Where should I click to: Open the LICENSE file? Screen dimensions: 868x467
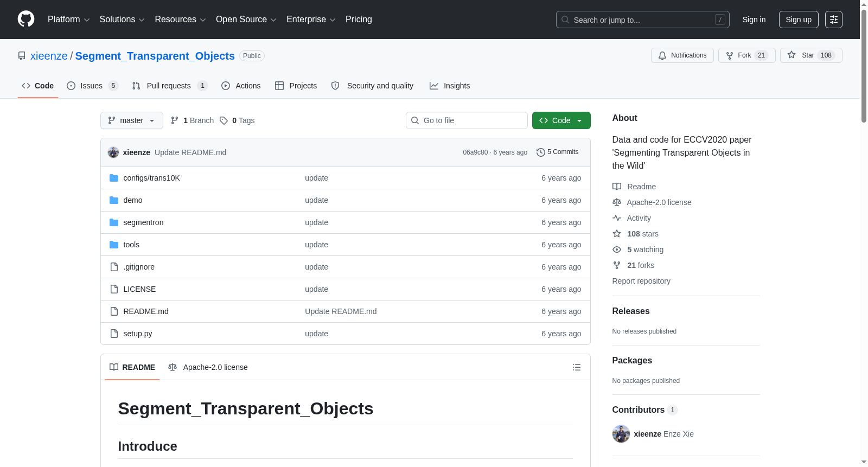click(x=139, y=289)
